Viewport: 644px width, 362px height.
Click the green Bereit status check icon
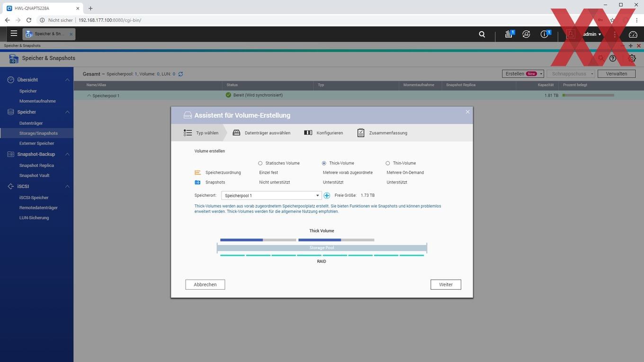228,95
